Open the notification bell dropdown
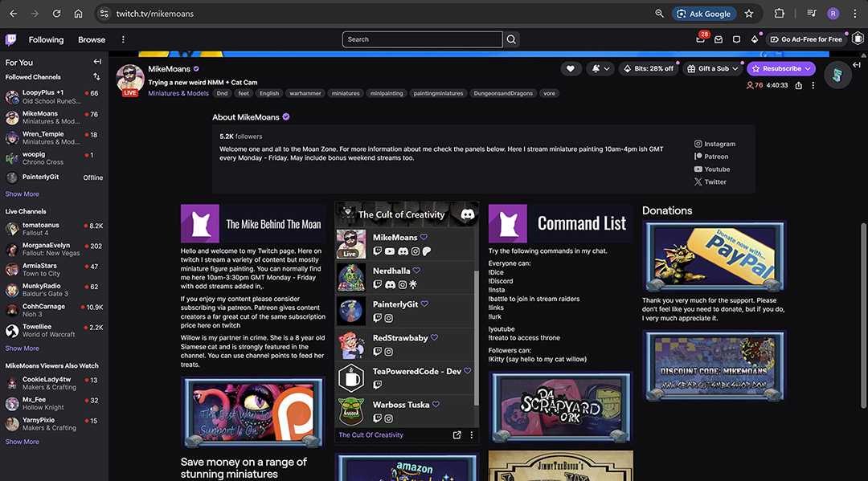 [x=600, y=69]
